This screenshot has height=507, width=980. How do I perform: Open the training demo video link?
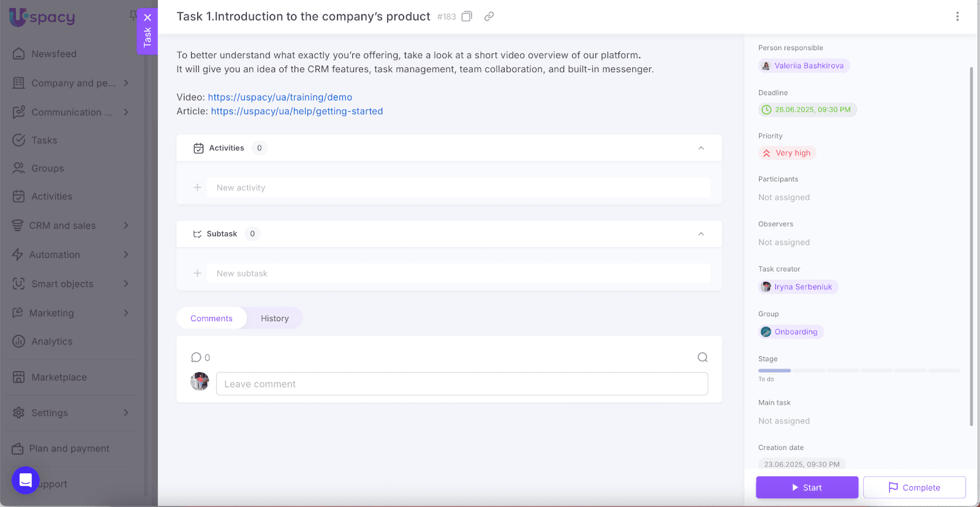point(280,97)
